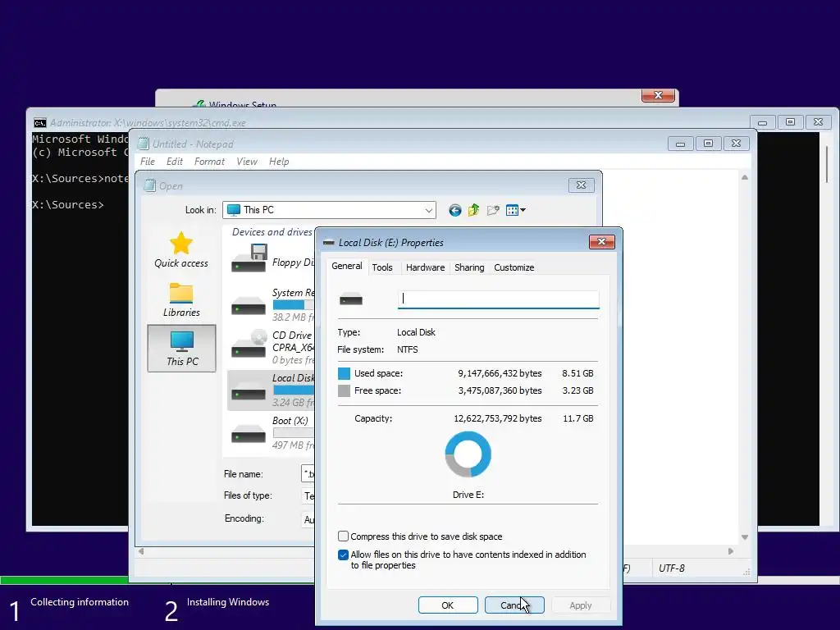Select Libraries folder in sidebar
Viewport: 840px width, 630px height.
181,293
